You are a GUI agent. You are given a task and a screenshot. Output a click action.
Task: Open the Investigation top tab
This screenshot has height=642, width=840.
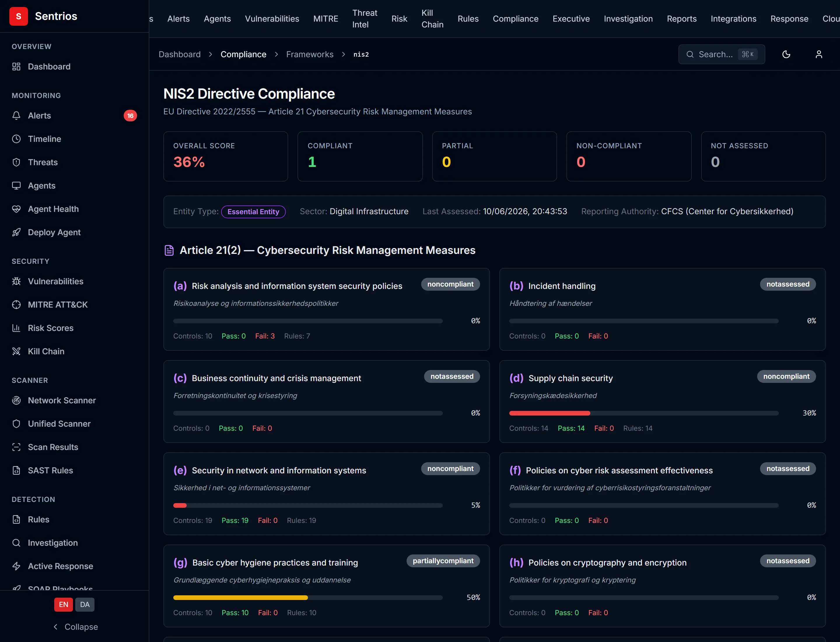point(628,19)
